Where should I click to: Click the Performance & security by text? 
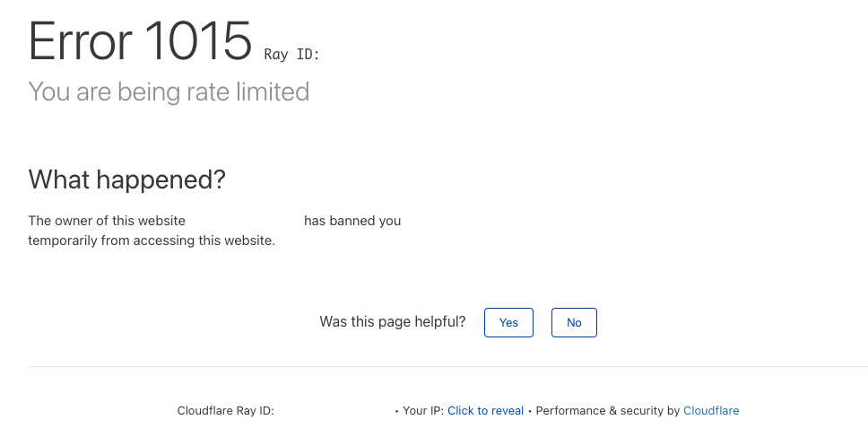(x=607, y=411)
